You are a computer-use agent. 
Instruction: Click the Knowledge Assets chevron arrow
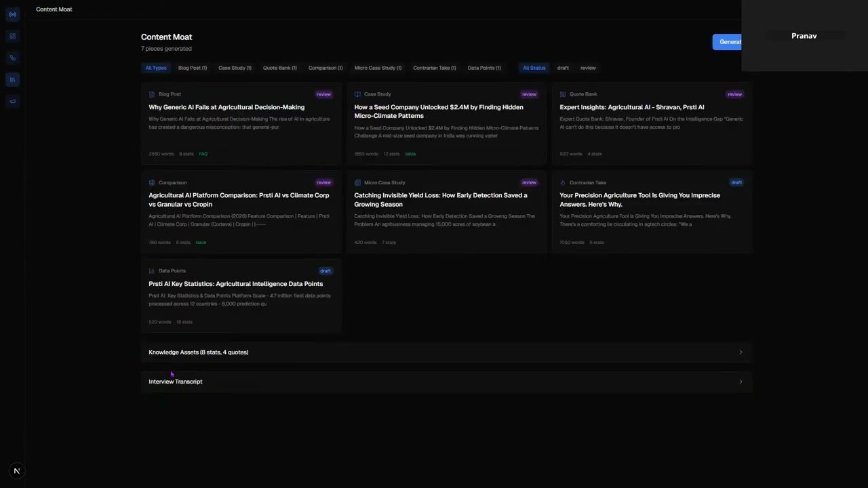741,352
